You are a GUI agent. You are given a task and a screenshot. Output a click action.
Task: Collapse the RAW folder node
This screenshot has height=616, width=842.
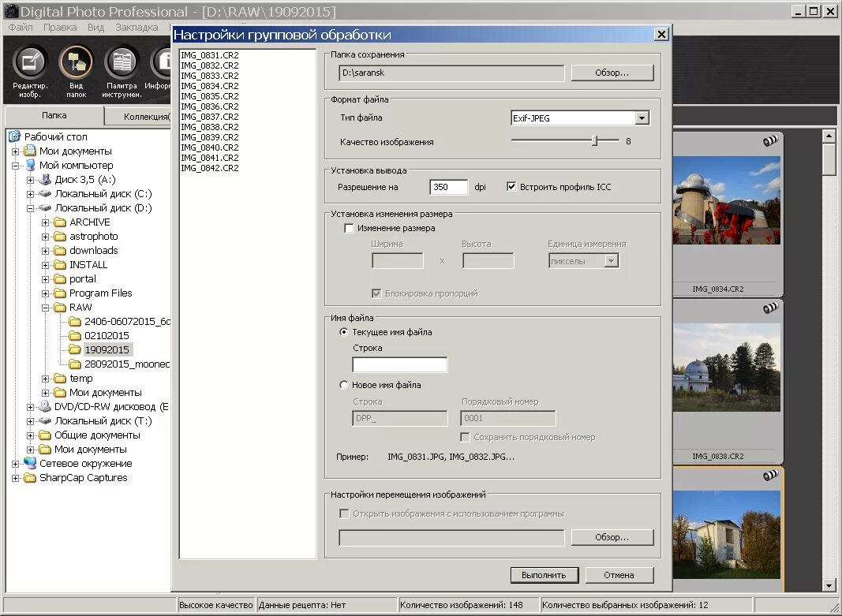click(46, 308)
